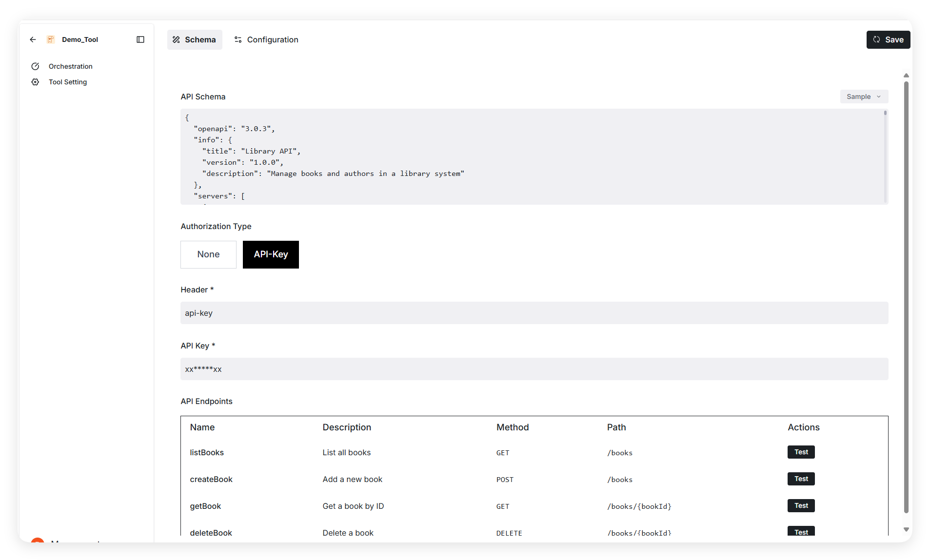This screenshot has width=930, height=560.
Task: Test the createBook endpoint
Action: point(801,479)
